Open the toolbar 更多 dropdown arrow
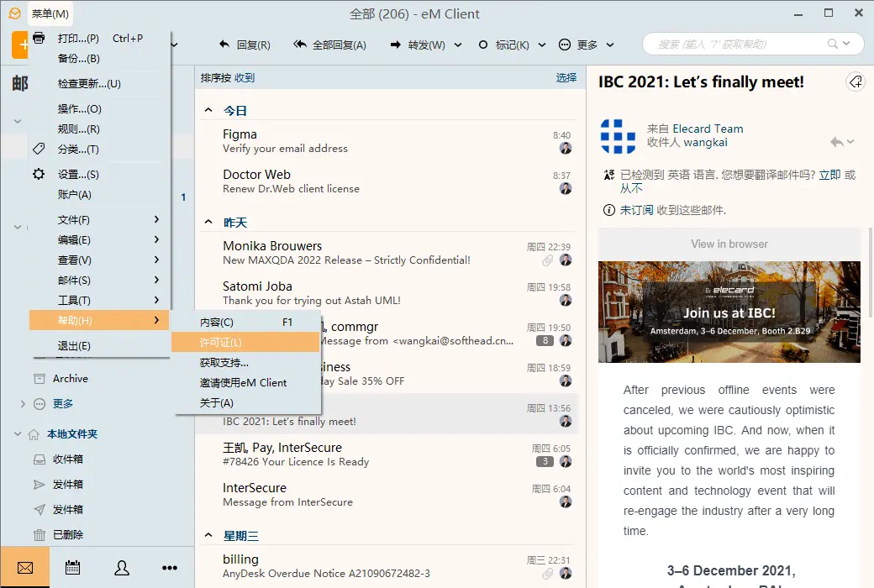 pyautogui.click(x=610, y=45)
